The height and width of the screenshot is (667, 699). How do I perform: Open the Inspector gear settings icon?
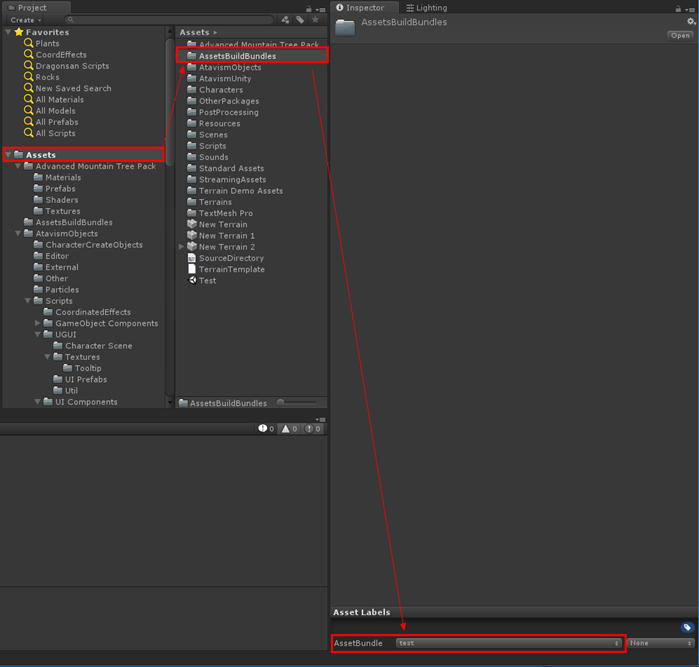click(x=690, y=21)
